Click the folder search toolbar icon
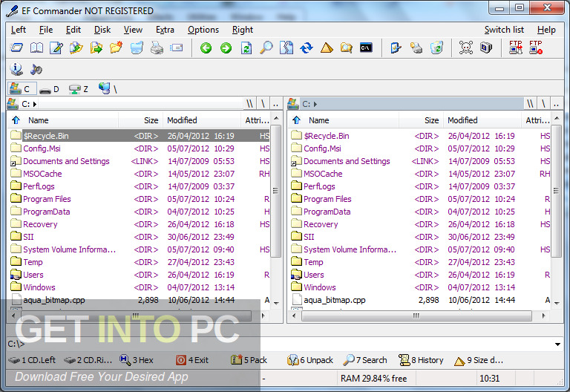Viewport: 570px width, 392px height. (x=346, y=48)
